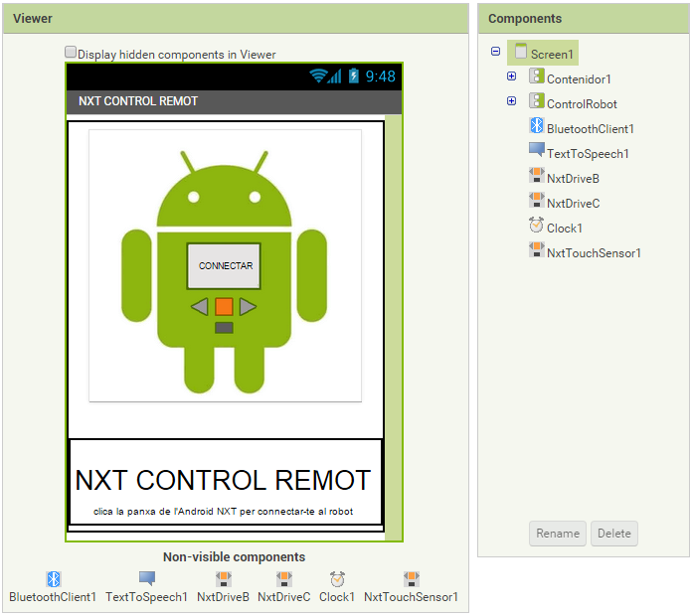Click the orange square stop button on robot
Viewport: 691px width, 616px height.
224,306
